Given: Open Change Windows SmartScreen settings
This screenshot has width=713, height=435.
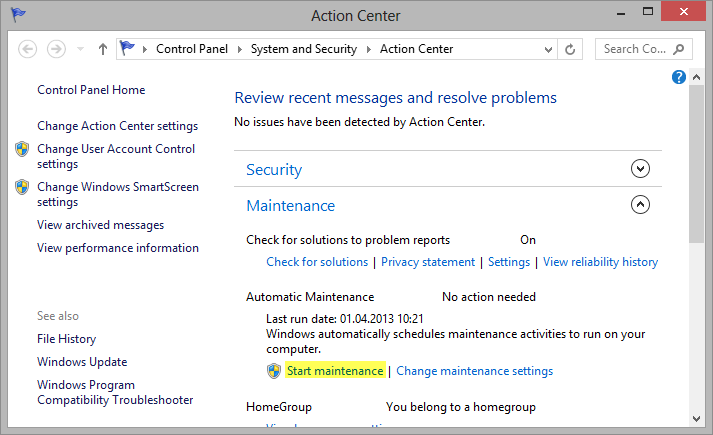Looking at the screenshot, I should [x=118, y=194].
